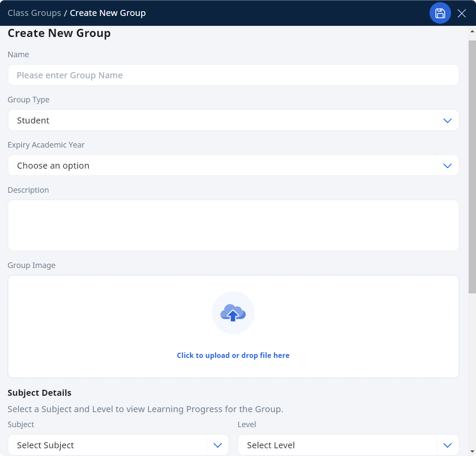Click inside the Description text area
Viewport: 476px width, 456px height.
(x=233, y=225)
